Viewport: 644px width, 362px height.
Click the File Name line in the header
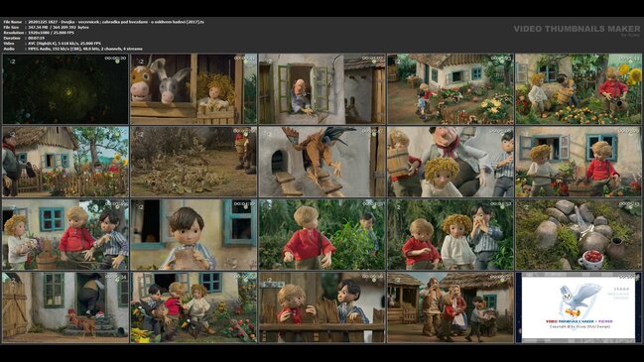click(103, 22)
